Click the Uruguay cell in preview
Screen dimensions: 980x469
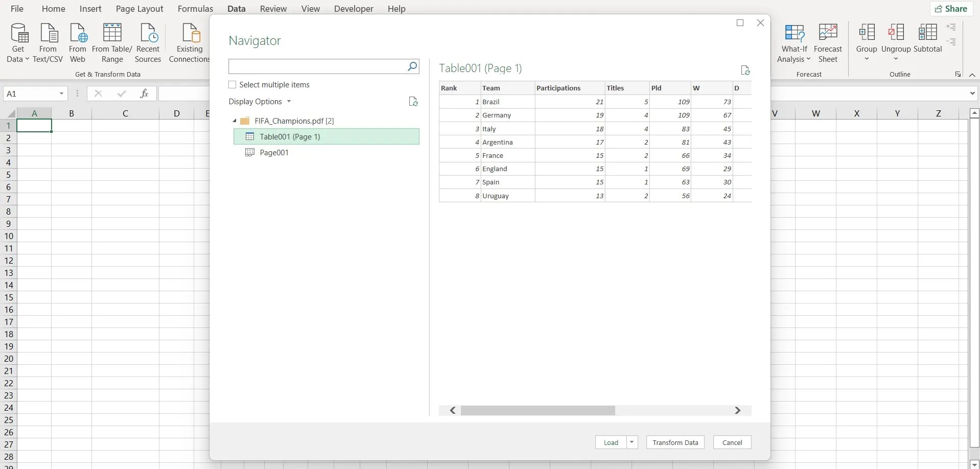tap(507, 196)
